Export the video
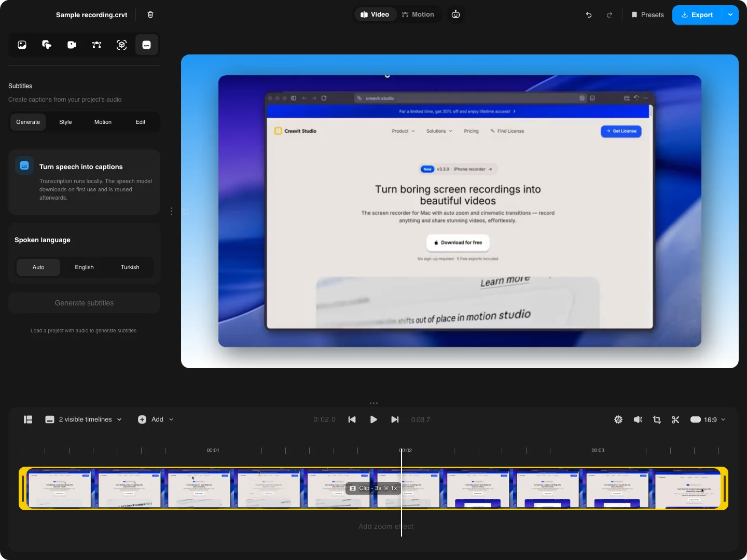The image size is (747, 560). coord(697,15)
